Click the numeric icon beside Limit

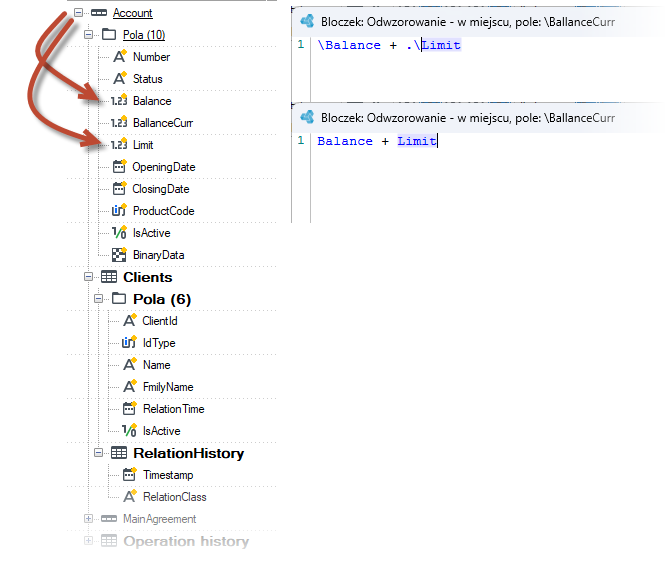tap(119, 144)
